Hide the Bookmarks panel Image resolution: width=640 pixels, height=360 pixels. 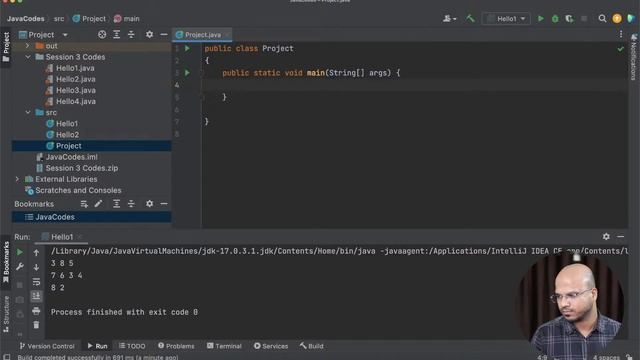[x=164, y=204]
